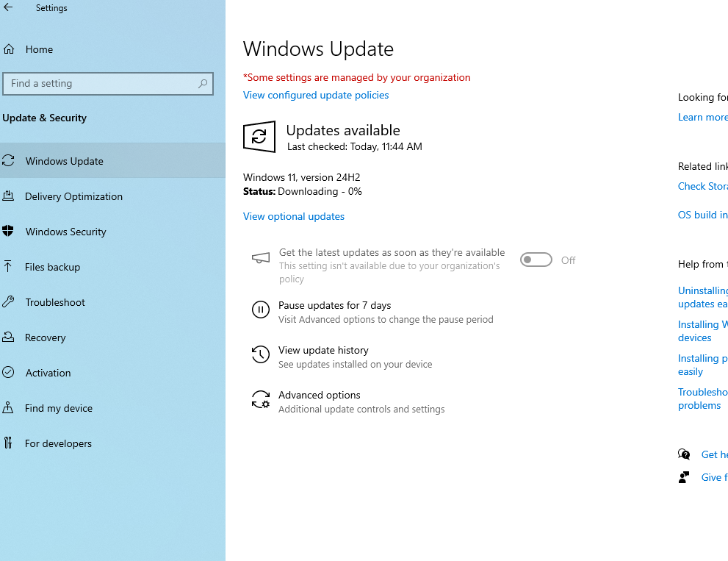
Task: Click the update history clock icon
Action: [x=261, y=354]
